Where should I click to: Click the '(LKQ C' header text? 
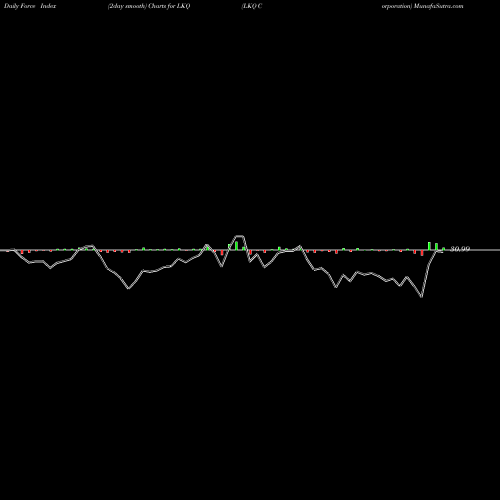(252, 6)
